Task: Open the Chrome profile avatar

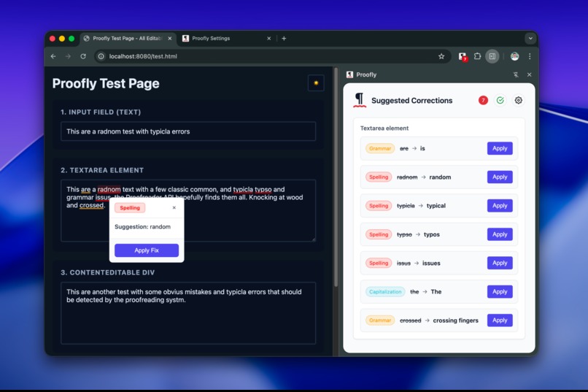Action: coord(514,56)
